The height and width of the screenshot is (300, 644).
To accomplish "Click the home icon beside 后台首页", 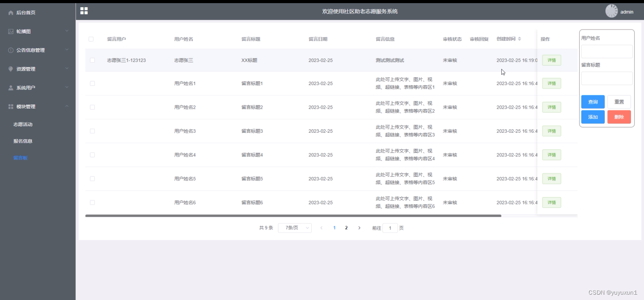I will pos(11,13).
